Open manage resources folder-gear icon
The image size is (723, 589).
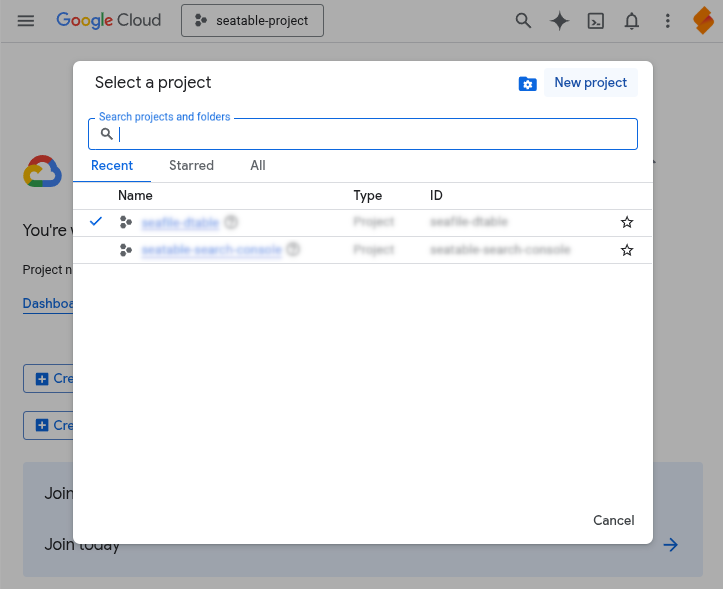tap(527, 83)
